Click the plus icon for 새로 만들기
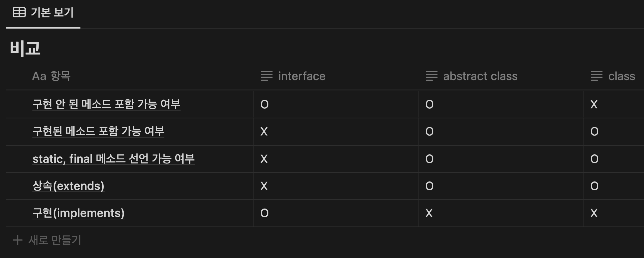 (18, 240)
